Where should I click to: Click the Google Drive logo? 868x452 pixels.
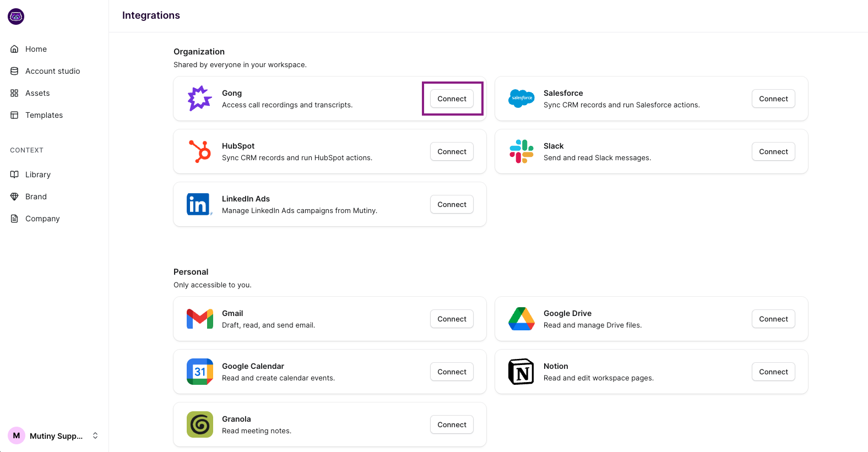point(522,319)
